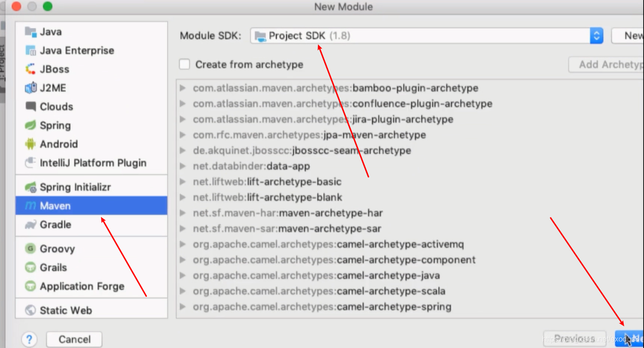Viewport: 644px width, 348px height.
Task: Click the IntelliJ Platform Plugin icon
Action: (x=31, y=163)
